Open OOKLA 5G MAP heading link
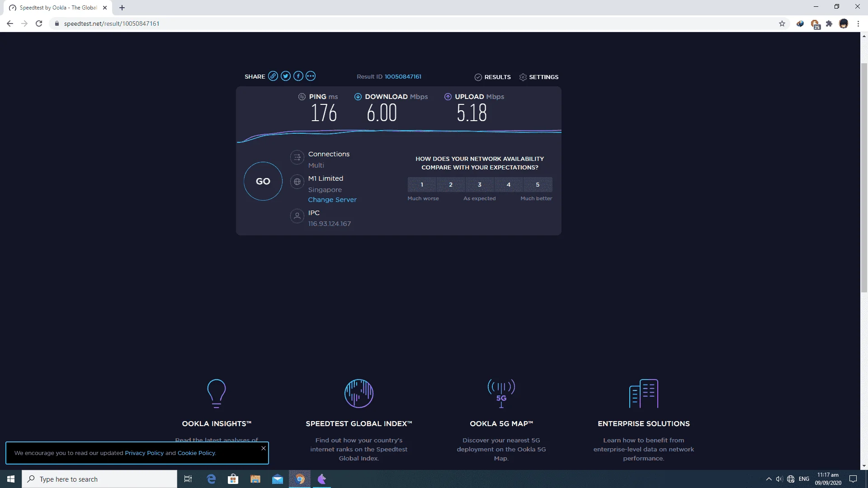The image size is (868, 488). (501, 424)
